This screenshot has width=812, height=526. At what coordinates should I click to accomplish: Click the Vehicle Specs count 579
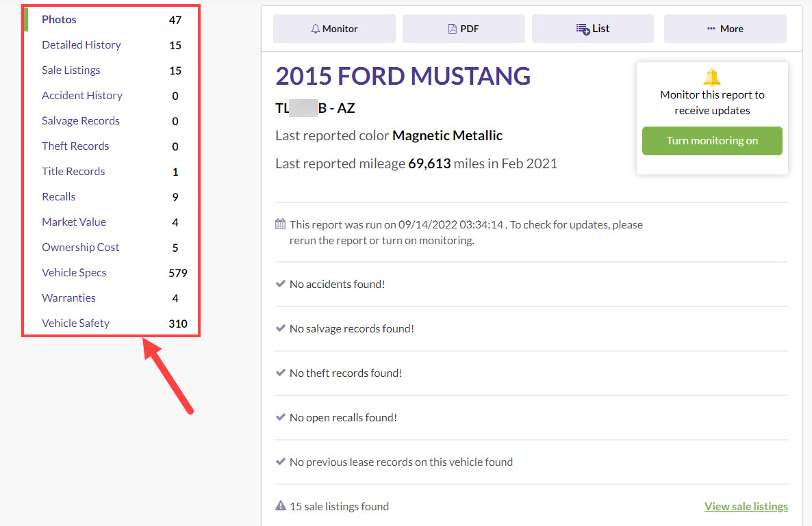[178, 273]
